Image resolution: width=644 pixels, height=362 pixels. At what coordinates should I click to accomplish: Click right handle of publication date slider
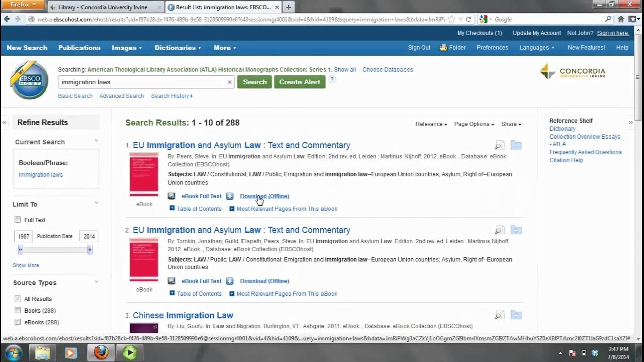pos(90,250)
